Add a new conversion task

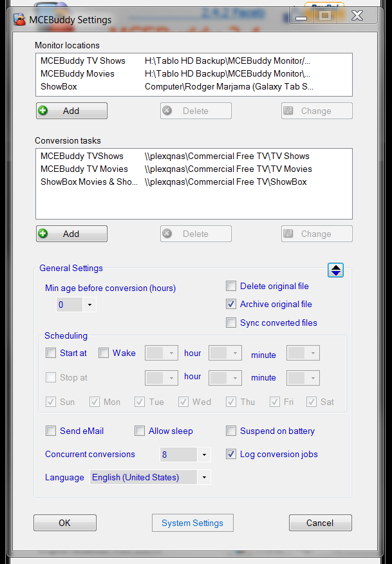click(x=71, y=234)
